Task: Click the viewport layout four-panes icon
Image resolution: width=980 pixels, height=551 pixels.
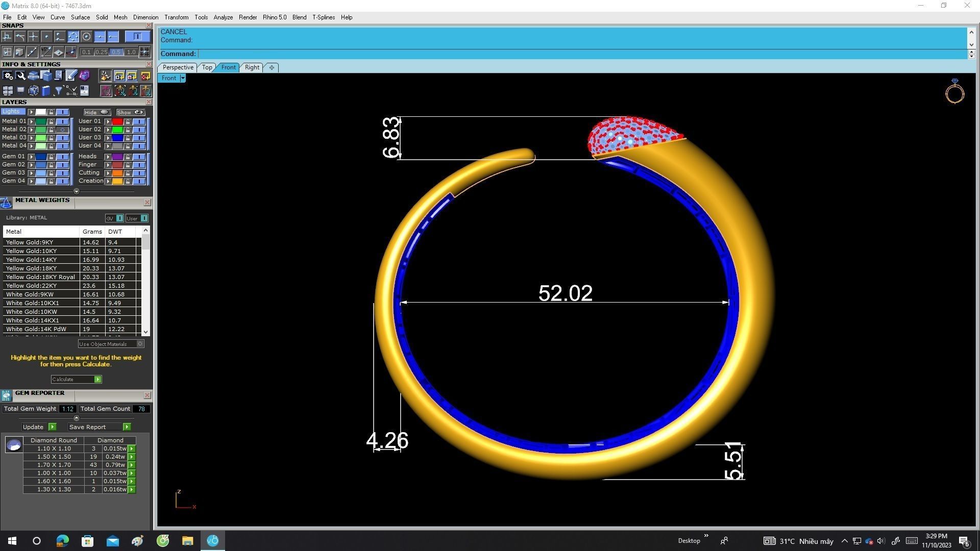Action: point(8,91)
